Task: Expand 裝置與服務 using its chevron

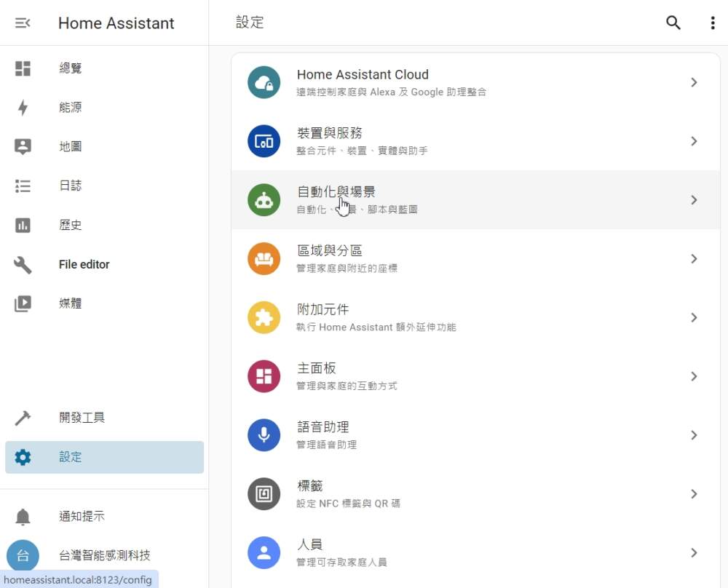Action: coord(692,141)
